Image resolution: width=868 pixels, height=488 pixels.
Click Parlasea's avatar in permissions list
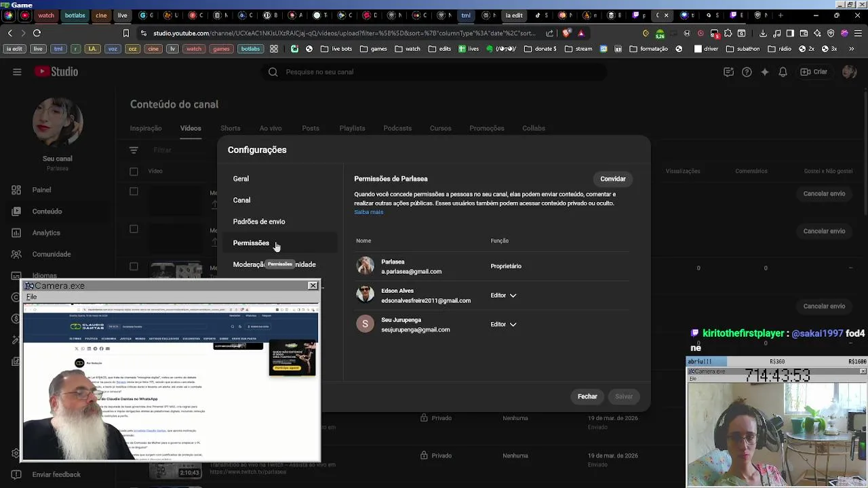coord(366,266)
